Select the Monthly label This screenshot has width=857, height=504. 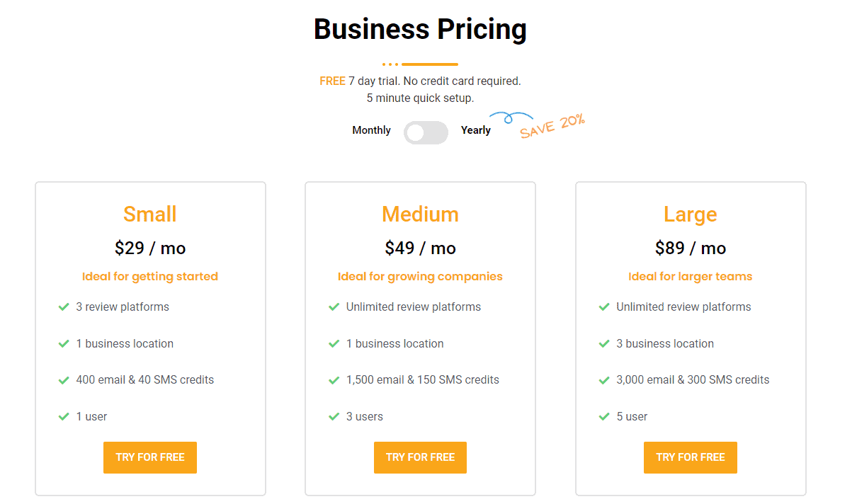pyautogui.click(x=371, y=130)
